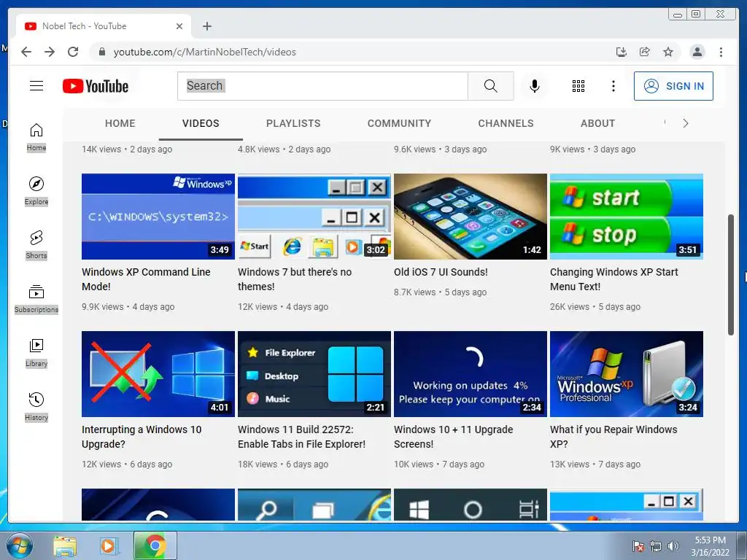Switch to the PLAYLISTS tab
This screenshot has width=747, height=560.
[293, 123]
